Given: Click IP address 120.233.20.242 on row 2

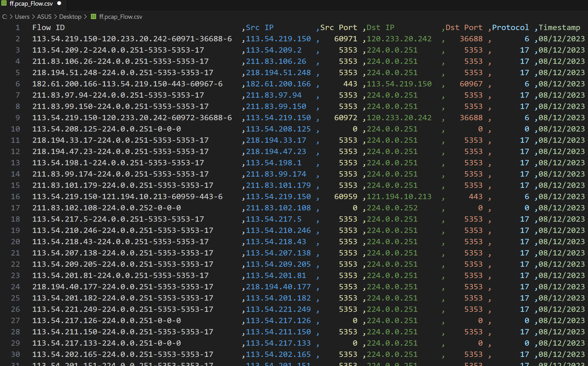Looking at the screenshot, I should coord(399,39).
